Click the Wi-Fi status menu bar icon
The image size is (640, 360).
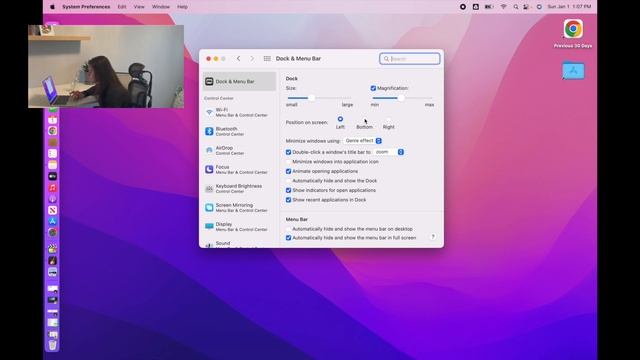[503, 7]
